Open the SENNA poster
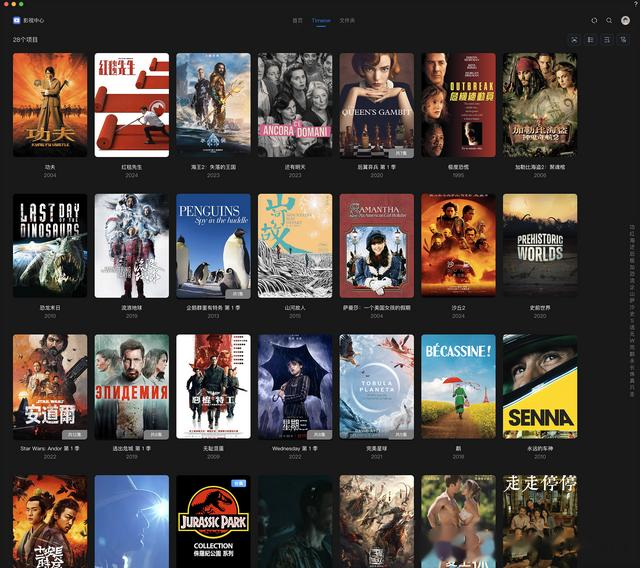The width and height of the screenshot is (640, 568). [x=540, y=386]
